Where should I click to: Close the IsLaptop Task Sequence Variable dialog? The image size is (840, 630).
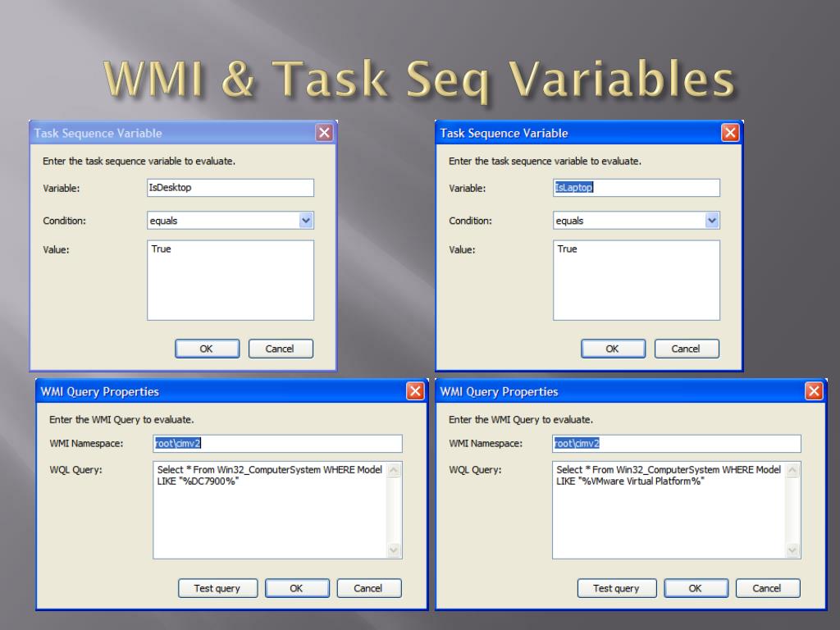[730, 133]
